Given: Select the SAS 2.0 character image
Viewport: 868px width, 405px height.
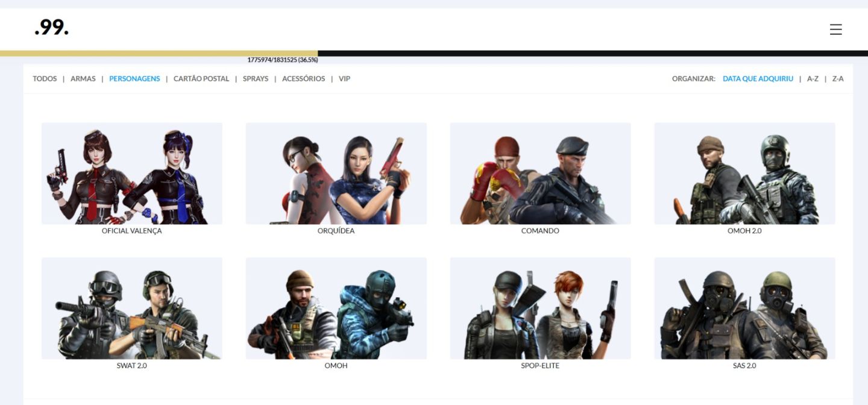Looking at the screenshot, I should pyautogui.click(x=745, y=309).
